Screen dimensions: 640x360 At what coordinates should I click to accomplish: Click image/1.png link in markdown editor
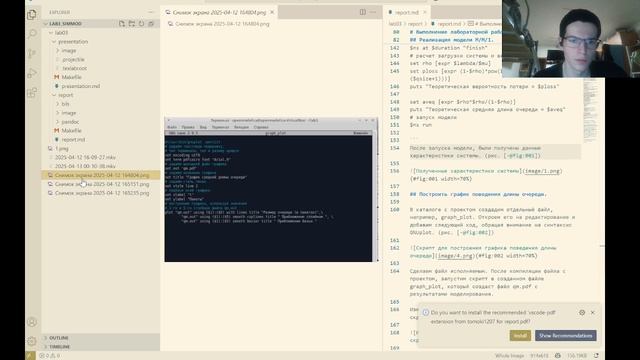point(542,171)
